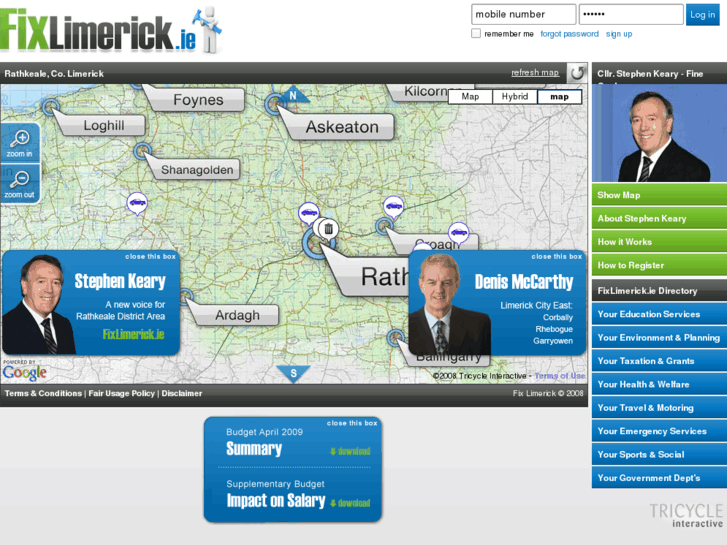Close the Denis McCarthy box
Image resolution: width=727 pixels, height=545 pixels.
[556, 256]
